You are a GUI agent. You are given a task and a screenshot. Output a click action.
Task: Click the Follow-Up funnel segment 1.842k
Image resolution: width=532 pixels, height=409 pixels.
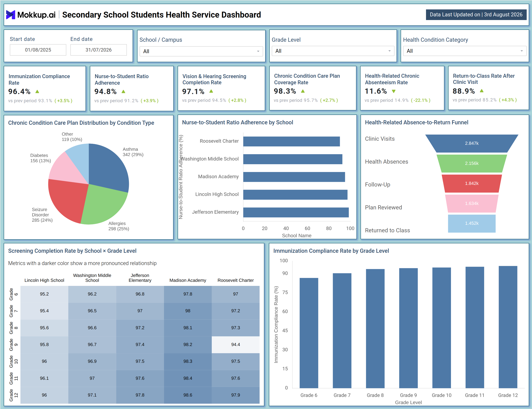(x=472, y=183)
